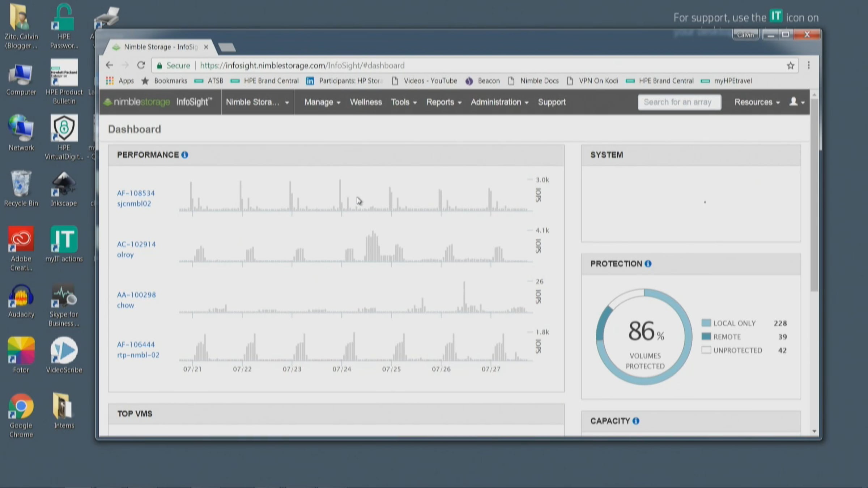Open the Reports dropdown menu

(x=444, y=102)
